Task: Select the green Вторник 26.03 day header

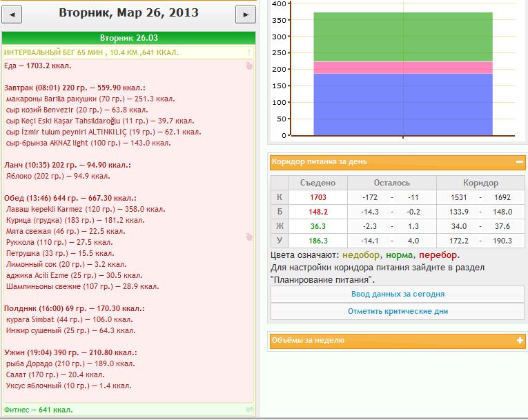Action: click(128, 38)
